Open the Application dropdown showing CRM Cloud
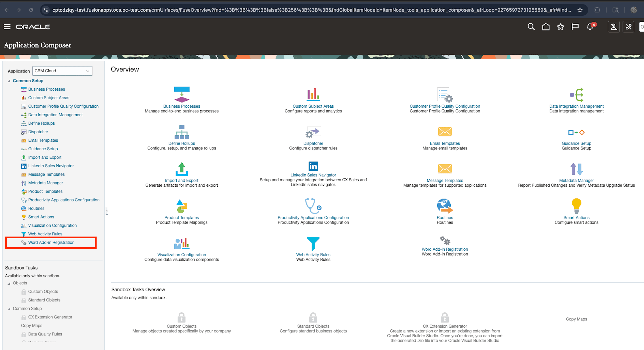644x350 pixels. (62, 71)
